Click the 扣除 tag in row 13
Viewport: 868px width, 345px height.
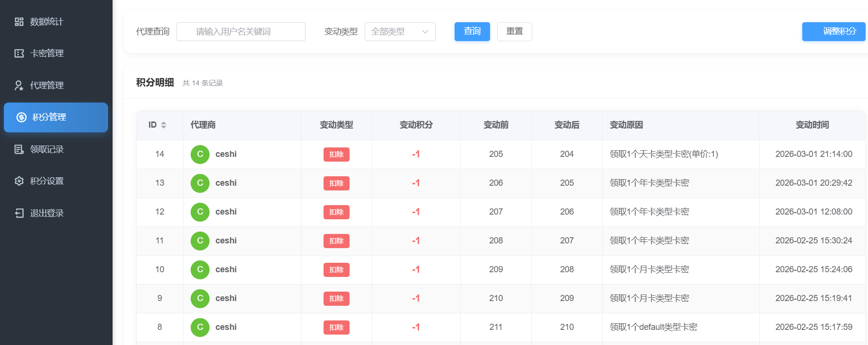point(336,183)
